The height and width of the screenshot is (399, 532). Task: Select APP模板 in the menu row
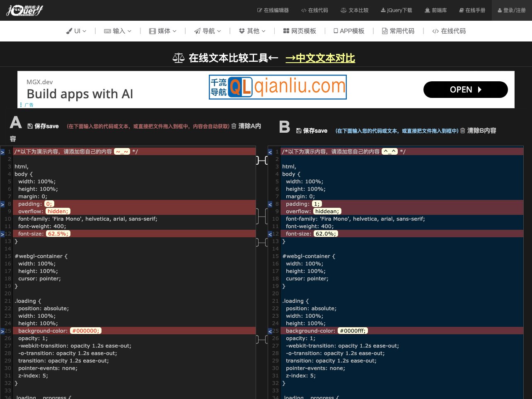click(x=349, y=31)
